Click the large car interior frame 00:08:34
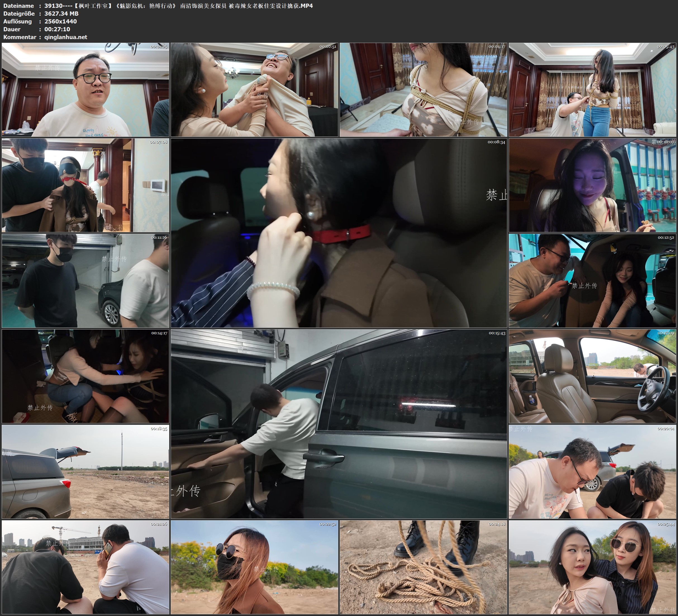The height and width of the screenshot is (616, 678). (339, 233)
